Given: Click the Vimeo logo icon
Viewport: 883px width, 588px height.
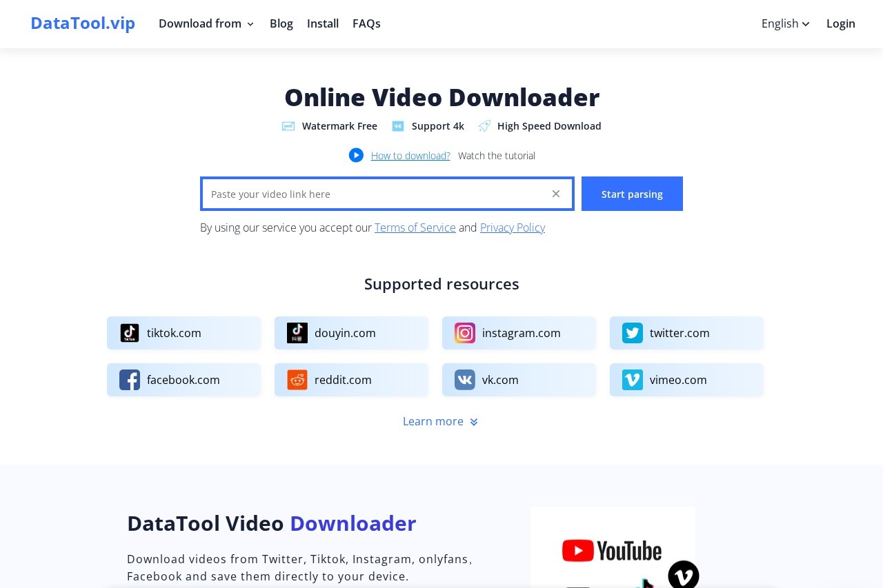Looking at the screenshot, I should (x=633, y=380).
